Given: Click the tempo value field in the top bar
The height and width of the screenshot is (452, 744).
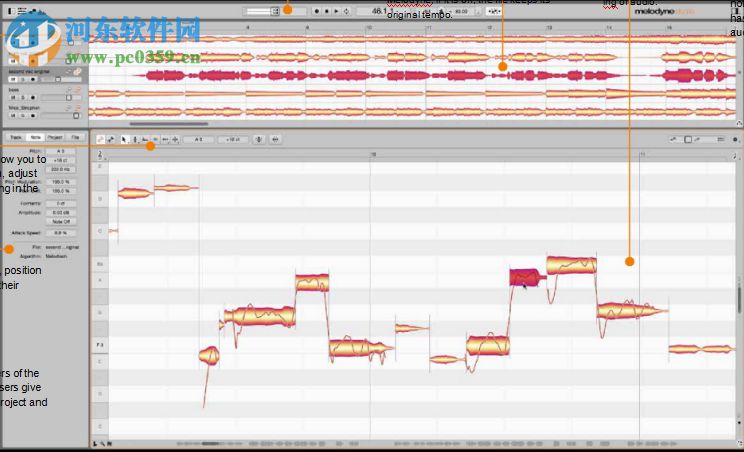Looking at the screenshot, I should (461, 11).
